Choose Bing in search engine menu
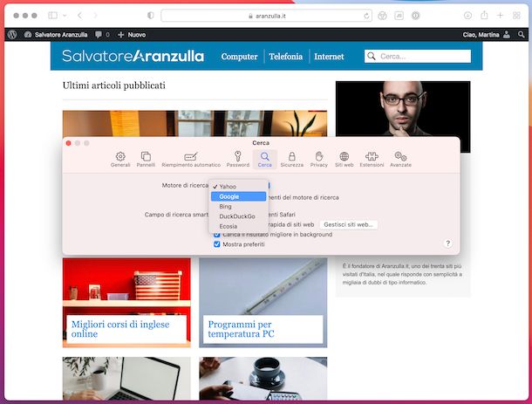 pyautogui.click(x=238, y=207)
